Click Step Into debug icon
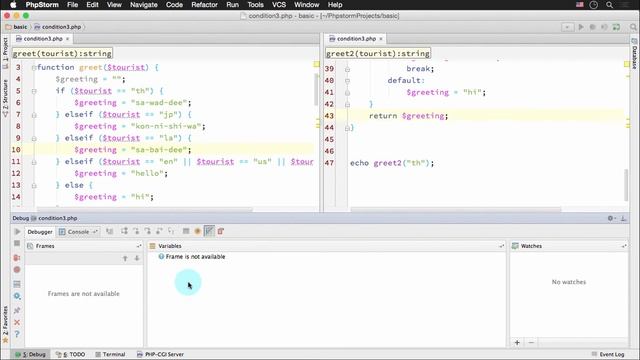Screen dimensions: 640x360 coord(136,231)
